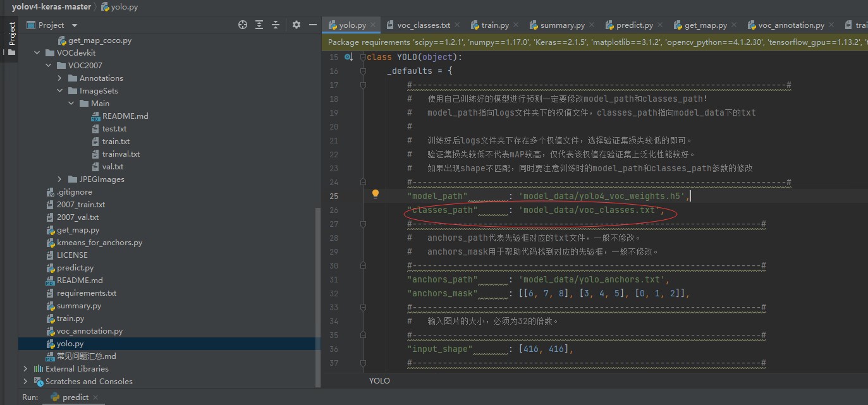Screen dimensions: 868x405
Task: Open the Project panel gear settings
Action: [296, 25]
